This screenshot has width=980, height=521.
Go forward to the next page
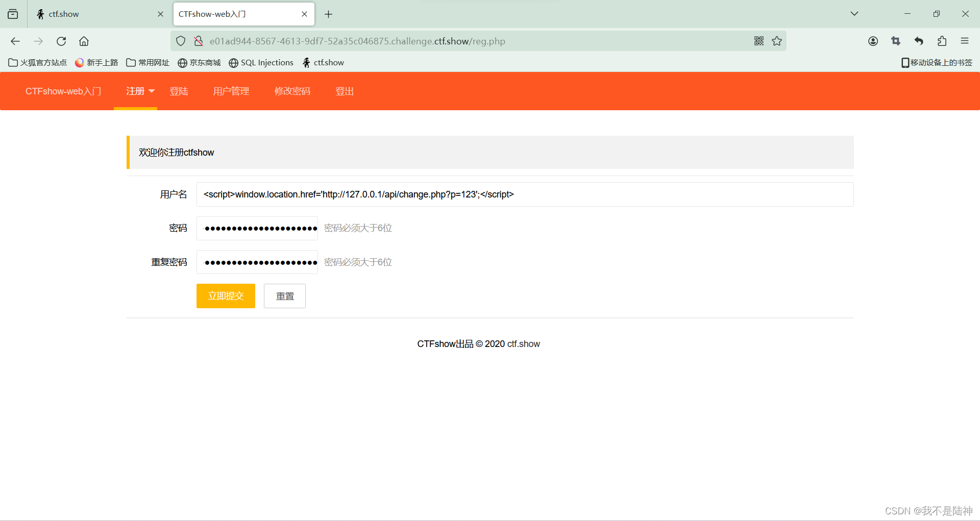point(38,41)
